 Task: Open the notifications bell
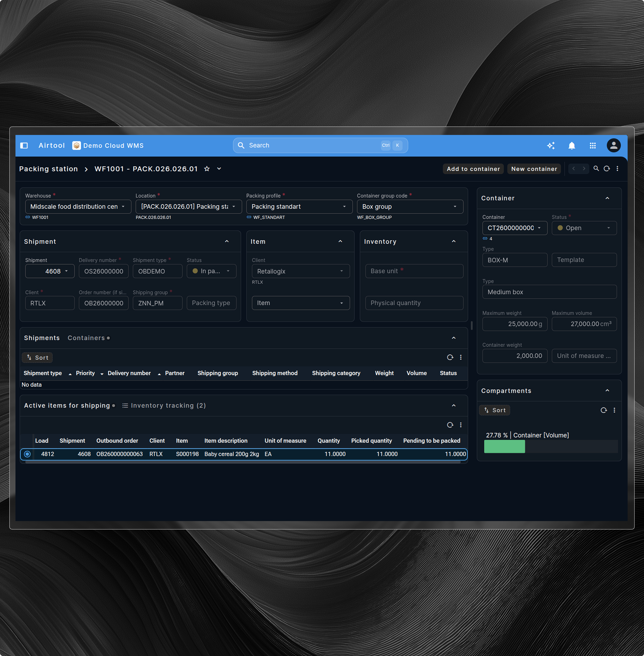pos(572,145)
